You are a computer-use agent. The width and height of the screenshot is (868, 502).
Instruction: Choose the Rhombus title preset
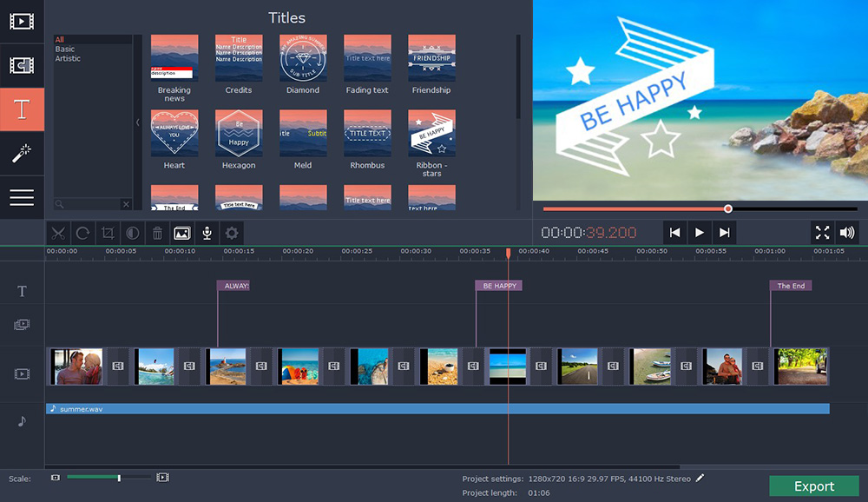367,133
